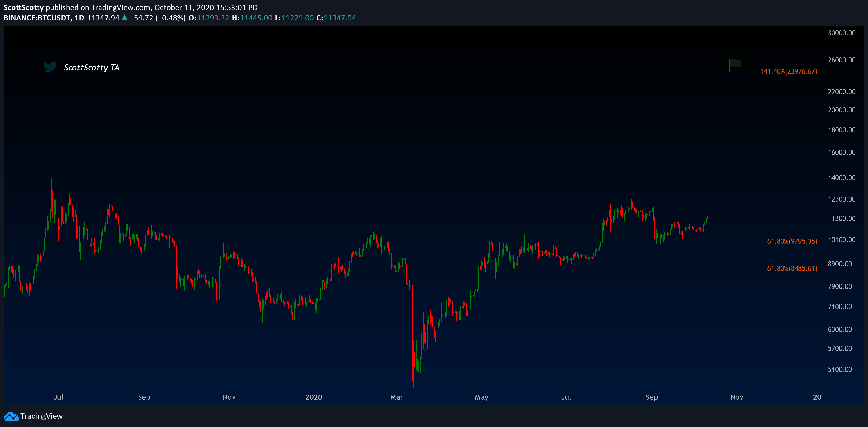This screenshot has width=868, height=427.
Task: Click the publish date October 11, 2020 text
Action: coord(184,7)
